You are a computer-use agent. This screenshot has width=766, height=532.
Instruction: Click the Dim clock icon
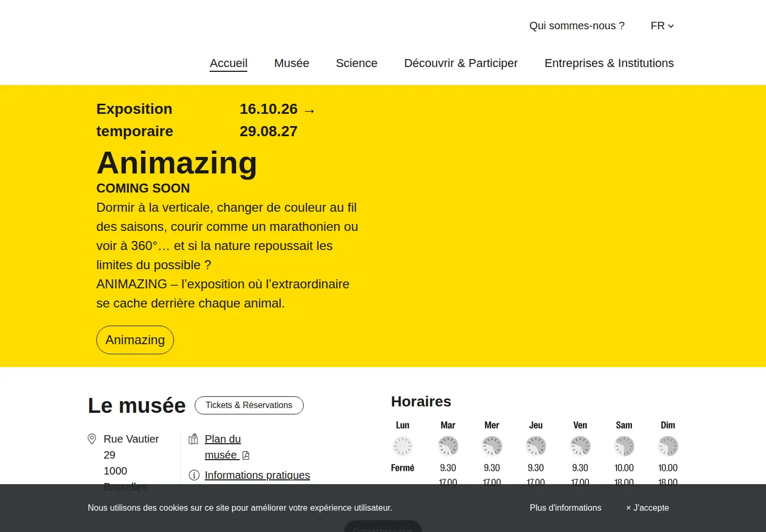pos(668,446)
